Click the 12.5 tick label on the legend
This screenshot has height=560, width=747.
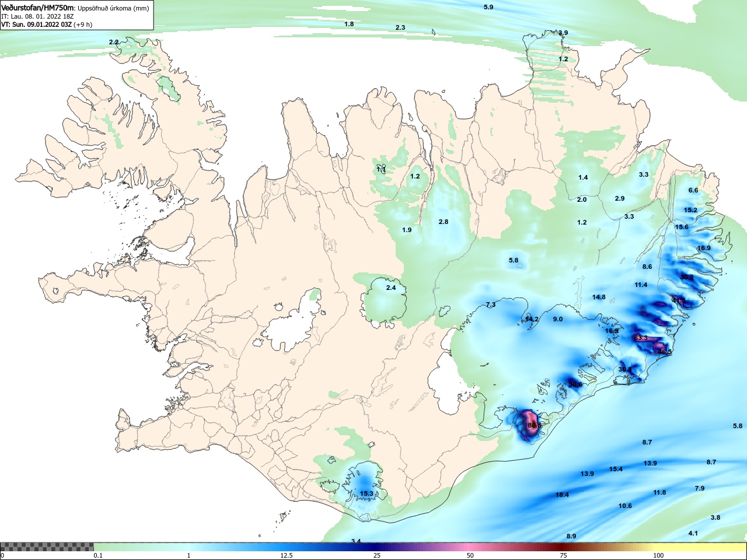287,556
